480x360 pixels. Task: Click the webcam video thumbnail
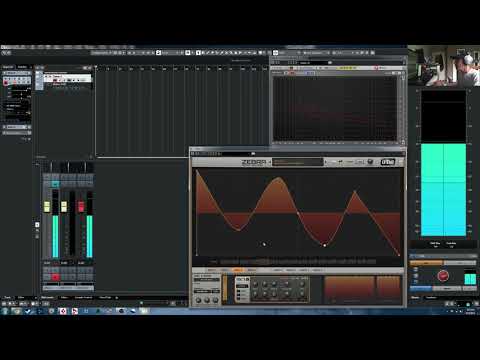click(444, 66)
